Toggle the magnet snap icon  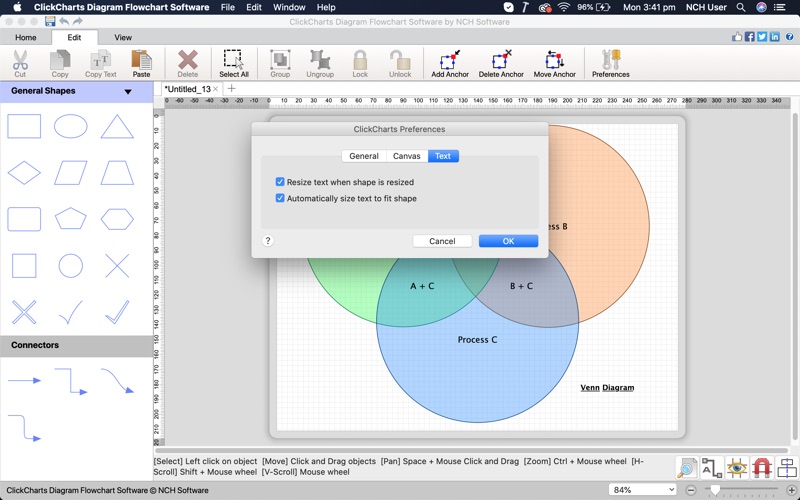[762, 467]
